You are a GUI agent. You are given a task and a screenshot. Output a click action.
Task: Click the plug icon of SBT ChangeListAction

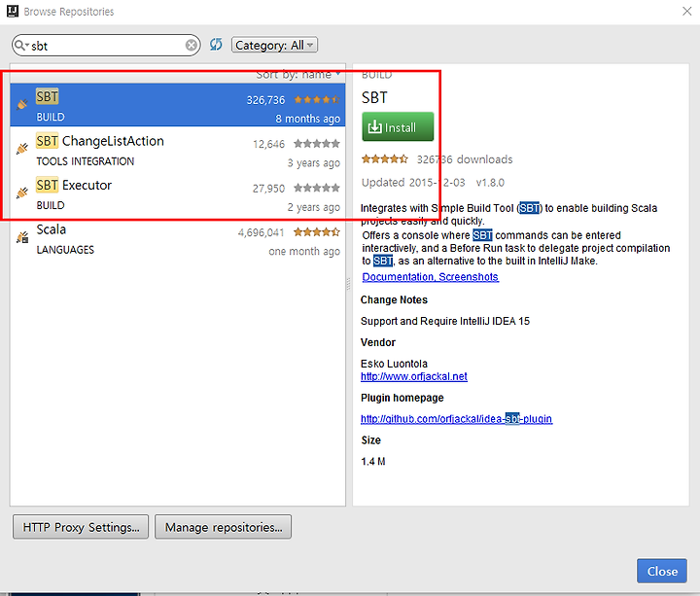[21, 149]
